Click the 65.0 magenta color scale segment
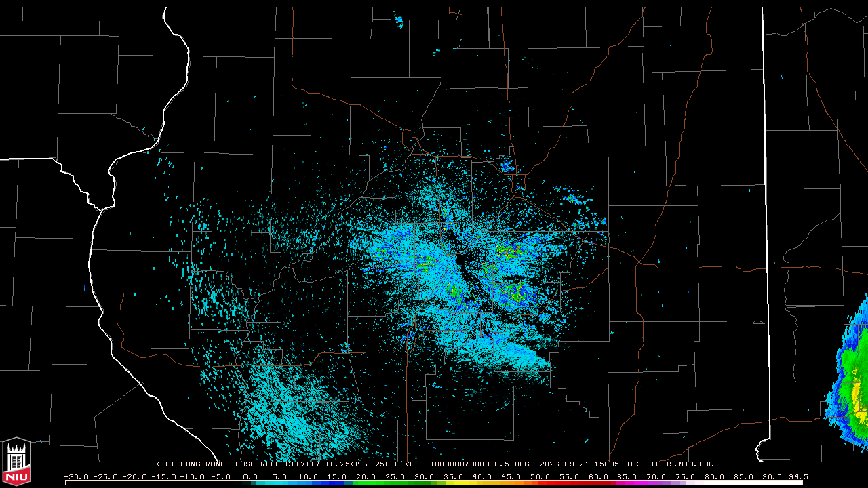 (627, 483)
